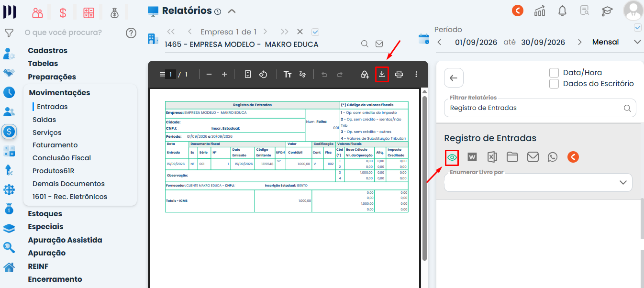Open the Preparações menu

52,77
